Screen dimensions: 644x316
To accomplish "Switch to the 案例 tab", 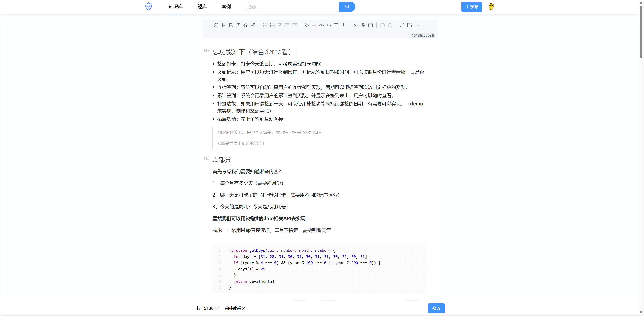I will tap(226, 7).
